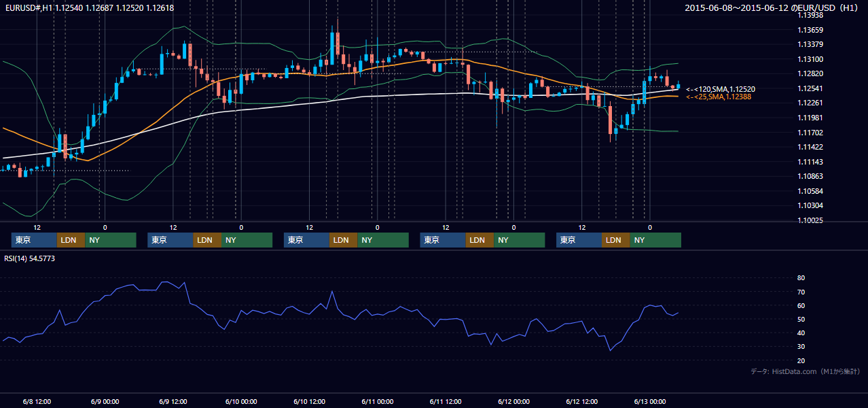Click the RSI 40 scale label
Image resolution: width=868 pixels, height=408 pixels.
point(801,333)
